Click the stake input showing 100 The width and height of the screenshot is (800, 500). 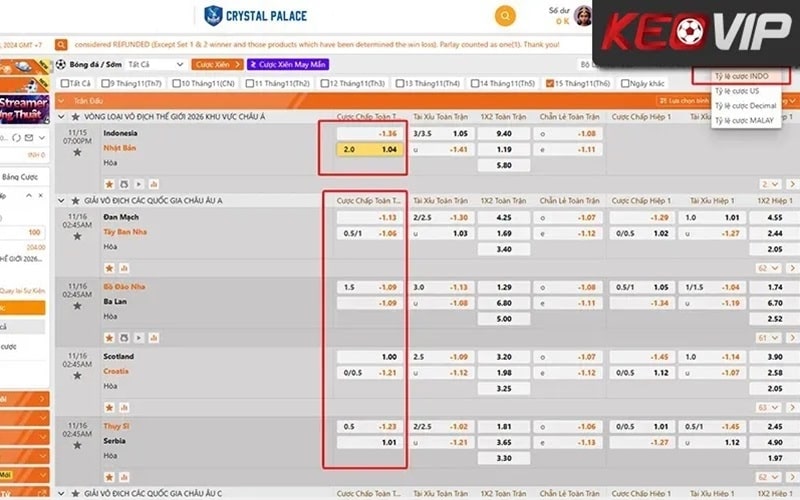23,232
